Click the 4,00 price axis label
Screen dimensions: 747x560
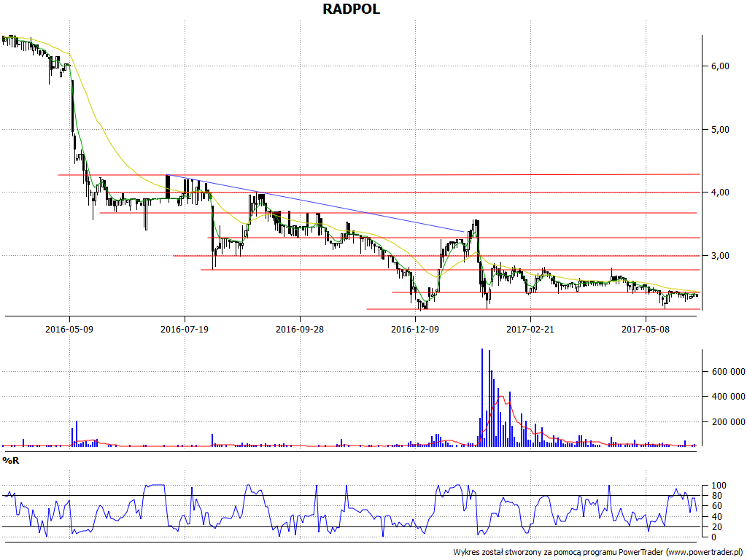(x=720, y=192)
